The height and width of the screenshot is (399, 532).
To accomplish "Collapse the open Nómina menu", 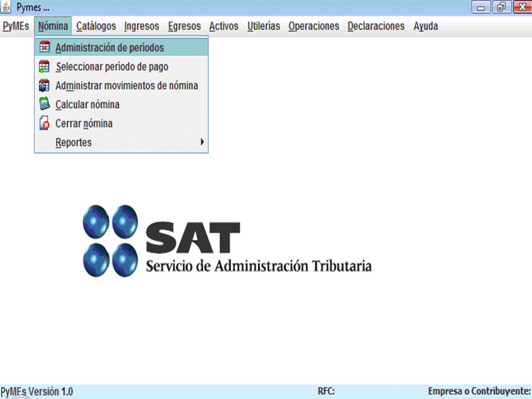I will 53,26.
